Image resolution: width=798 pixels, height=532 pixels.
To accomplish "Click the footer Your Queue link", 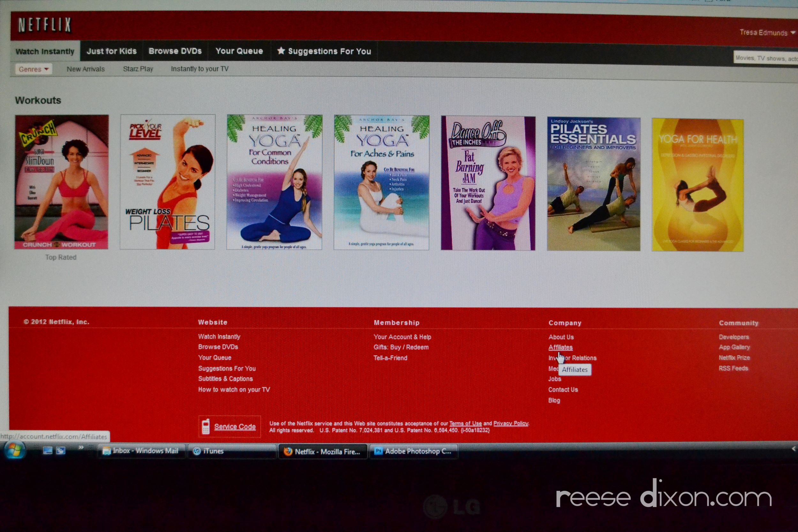I will click(215, 358).
